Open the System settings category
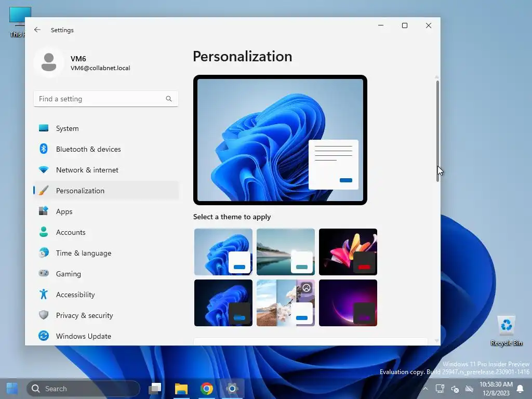 click(x=106, y=128)
